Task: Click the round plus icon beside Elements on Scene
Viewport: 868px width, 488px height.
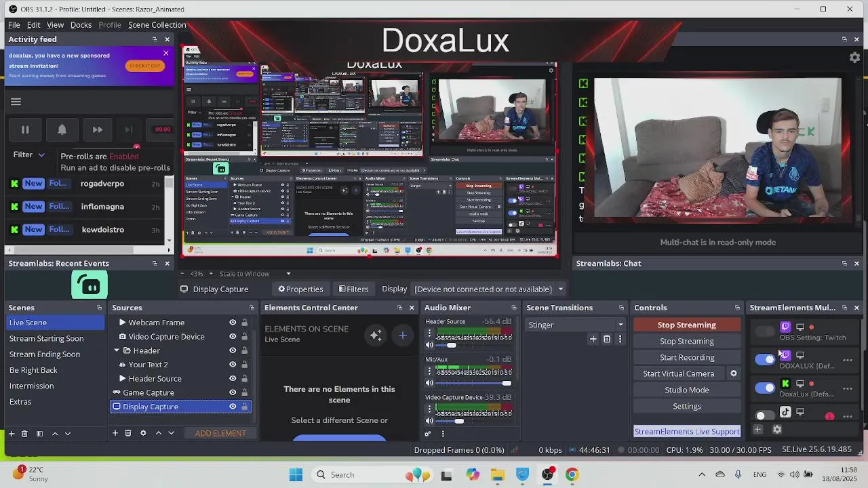Action: 402,335
